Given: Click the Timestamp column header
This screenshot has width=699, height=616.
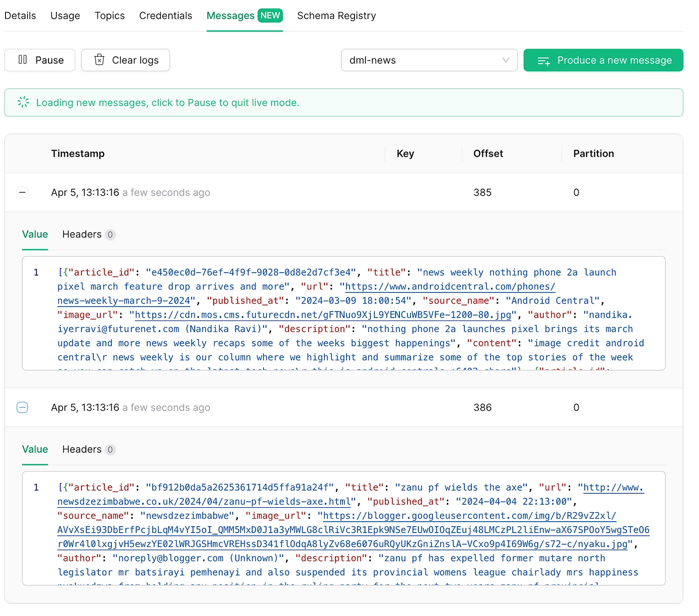Looking at the screenshot, I should [78, 154].
